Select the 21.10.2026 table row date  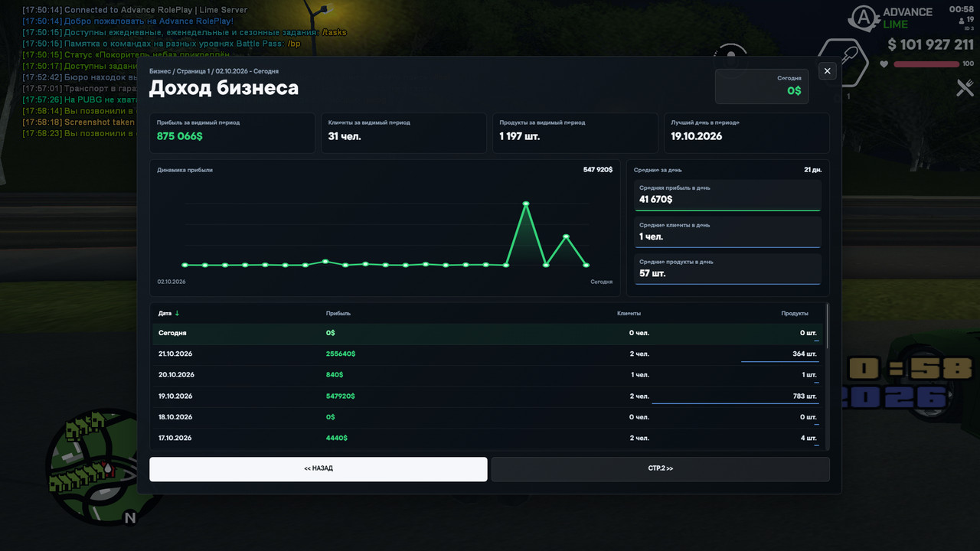tap(175, 354)
